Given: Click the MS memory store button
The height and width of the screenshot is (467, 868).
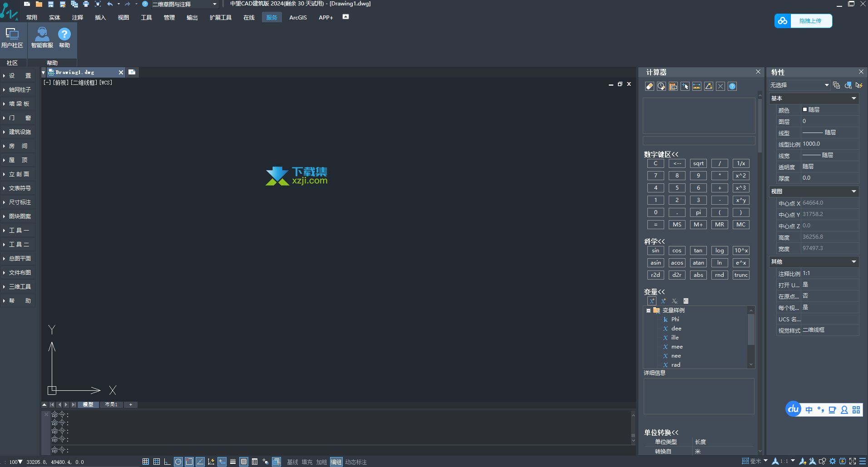Looking at the screenshot, I should tap(677, 225).
